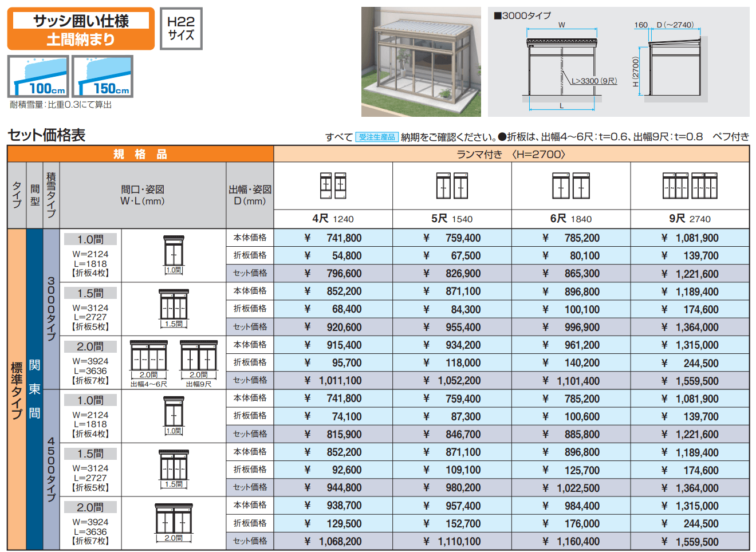Click the 100cm snow load icon
This screenshot has width=756, height=552.
pyautogui.click(x=38, y=76)
